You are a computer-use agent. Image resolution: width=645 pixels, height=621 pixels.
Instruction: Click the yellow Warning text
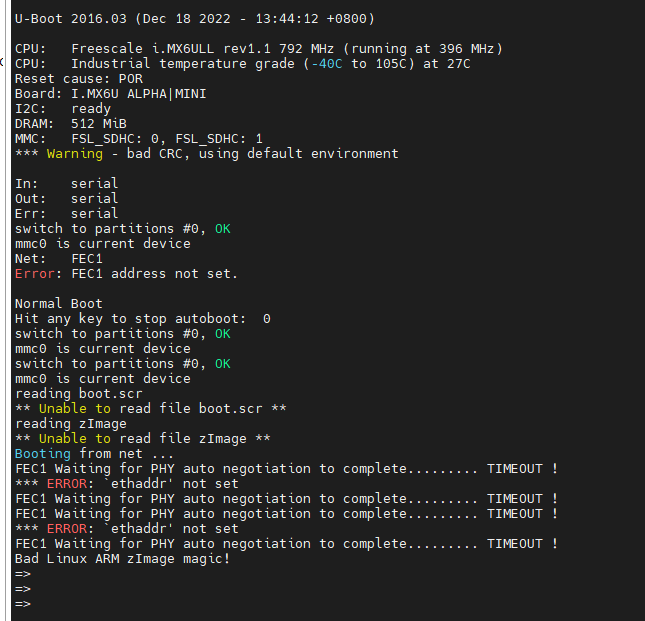pyautogui.click(x=74, y=154)
